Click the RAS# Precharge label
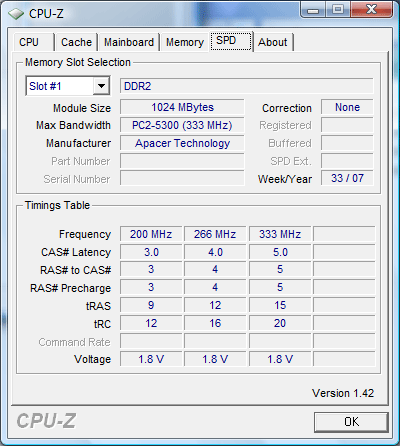 click(x=70, y=288)
